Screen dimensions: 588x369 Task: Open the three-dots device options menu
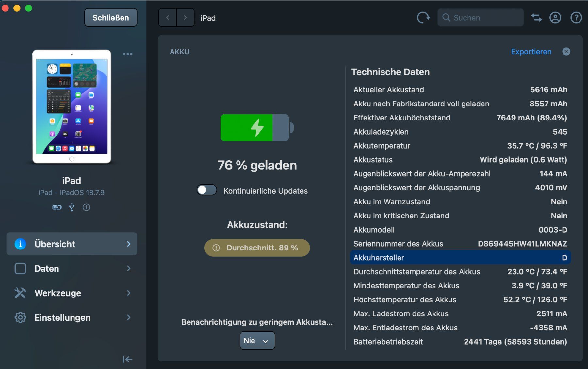point(128,54)
